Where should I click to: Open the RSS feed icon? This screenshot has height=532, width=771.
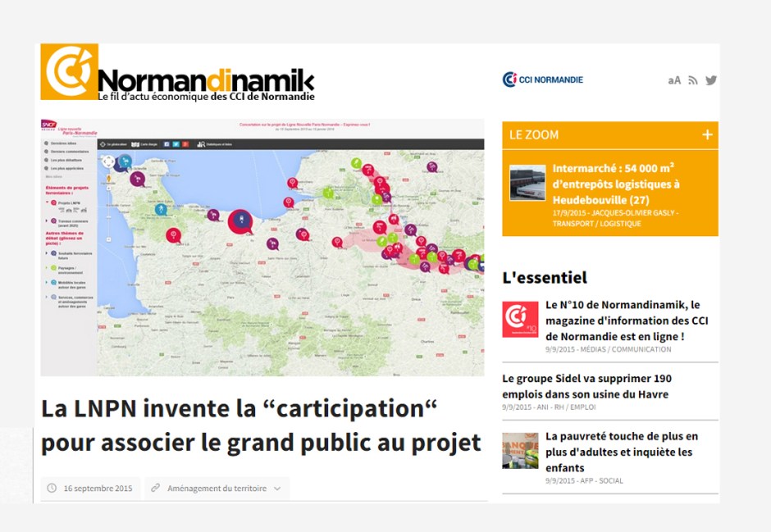coord(693,80)
